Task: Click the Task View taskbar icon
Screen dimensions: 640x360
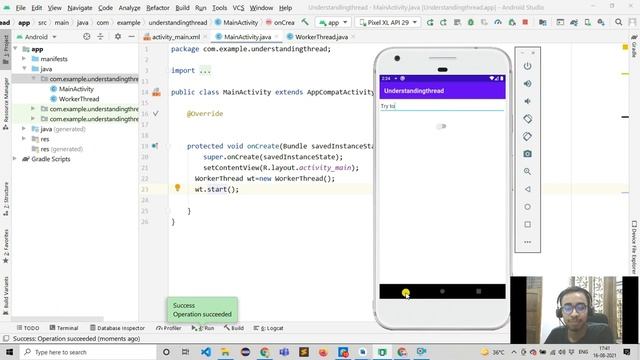Action: click(x=185, y=352)
